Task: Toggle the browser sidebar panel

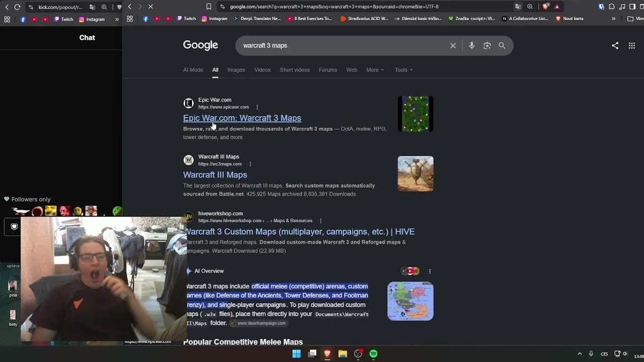Action: [632, 7]
